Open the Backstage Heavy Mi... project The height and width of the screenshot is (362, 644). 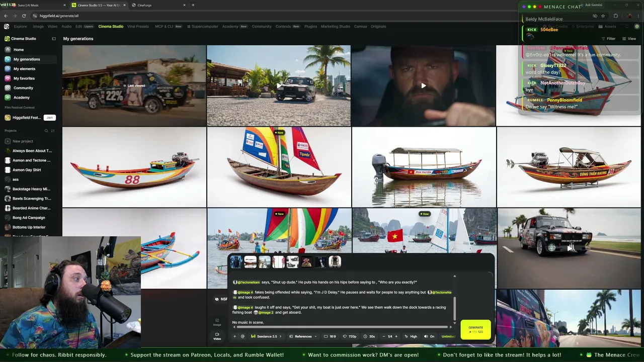pyautogui.click(x=31, y=189)
